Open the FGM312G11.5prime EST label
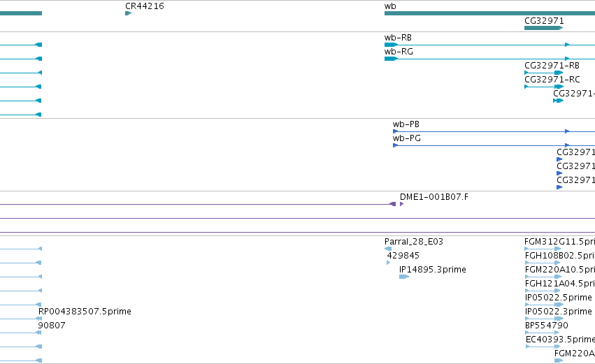The height and width of the screenshot is (364, 595). pos(560,242)
